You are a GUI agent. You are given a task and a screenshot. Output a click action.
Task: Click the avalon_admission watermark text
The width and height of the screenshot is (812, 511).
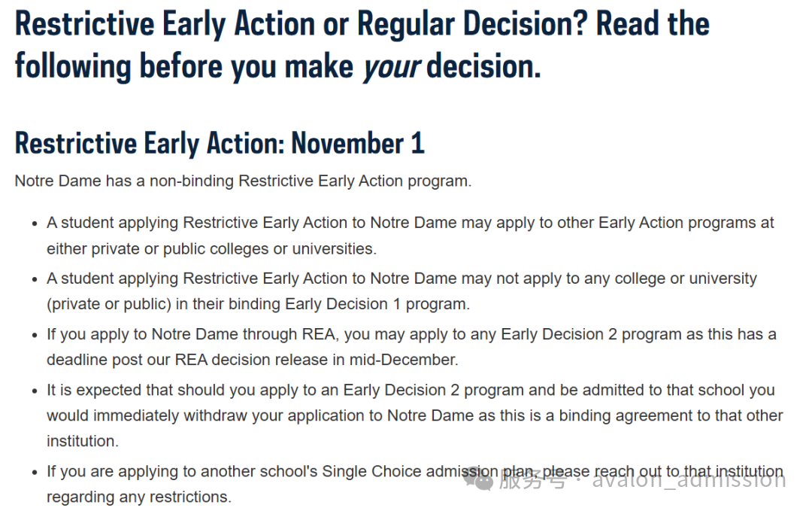pyautogui.click(x=688, y=479)
